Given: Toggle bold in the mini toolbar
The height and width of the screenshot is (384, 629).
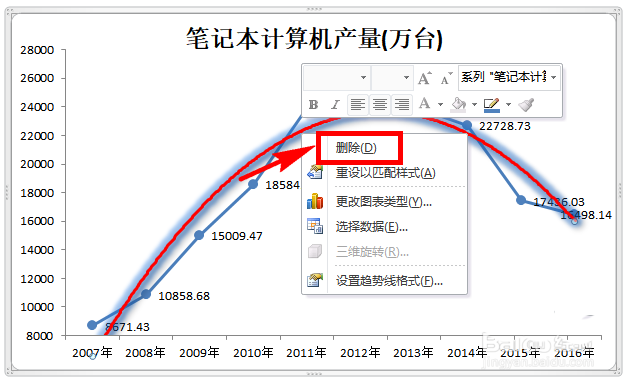Looking at the screenshot, I should tap(313, 105).
